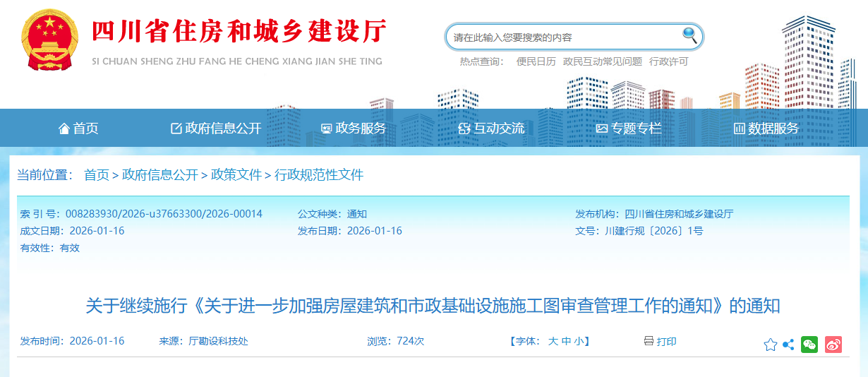Open 政民互动常见问题 hot search link

(603, 61)
